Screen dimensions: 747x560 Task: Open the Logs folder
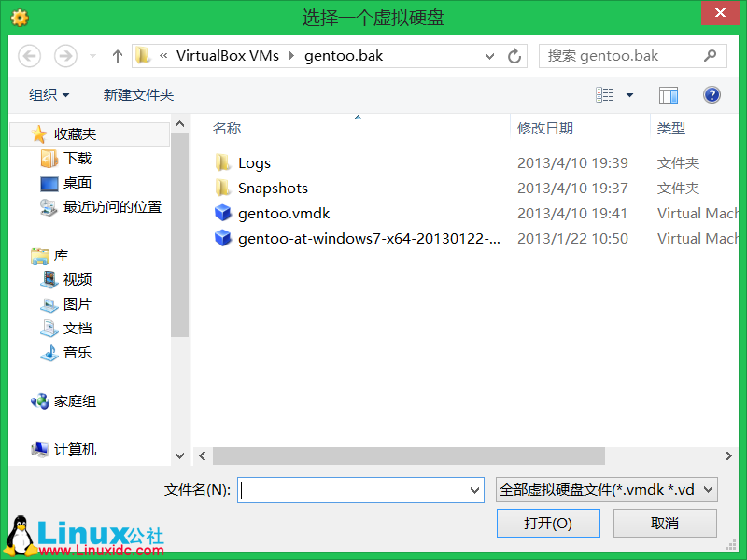(x=254, y=162)
